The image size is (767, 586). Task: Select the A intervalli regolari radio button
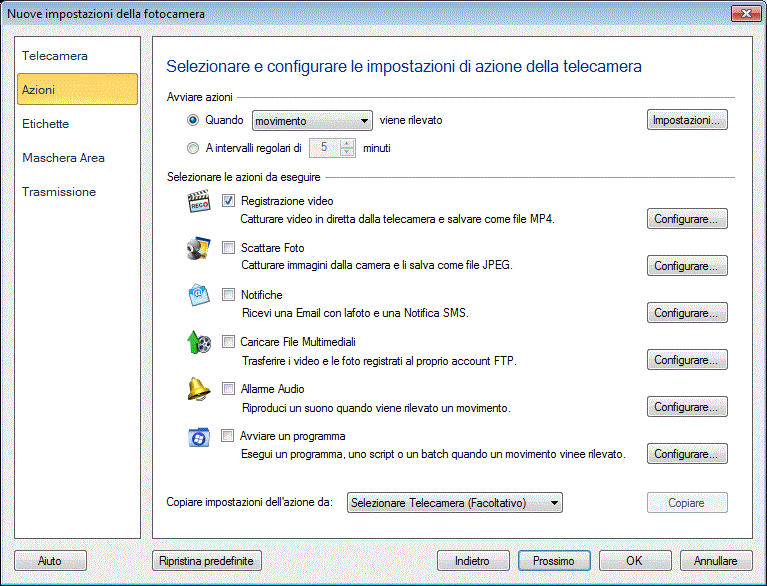[193, 148]
